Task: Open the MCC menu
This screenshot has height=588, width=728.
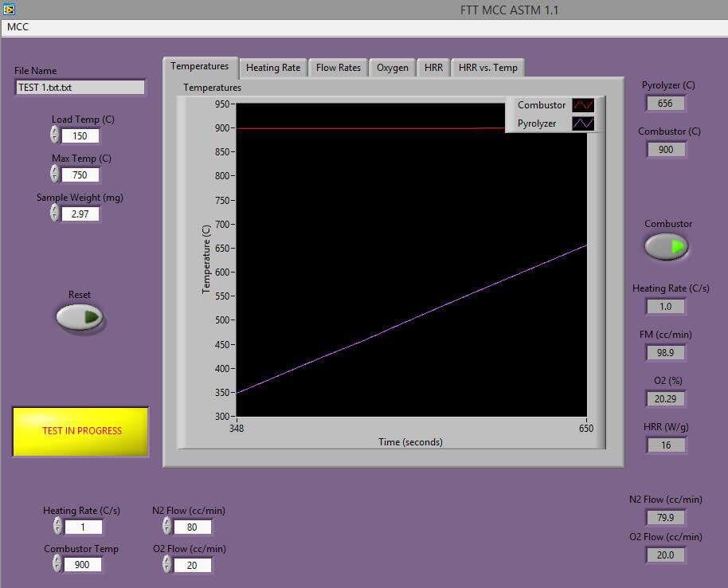Action: (18, 26)
